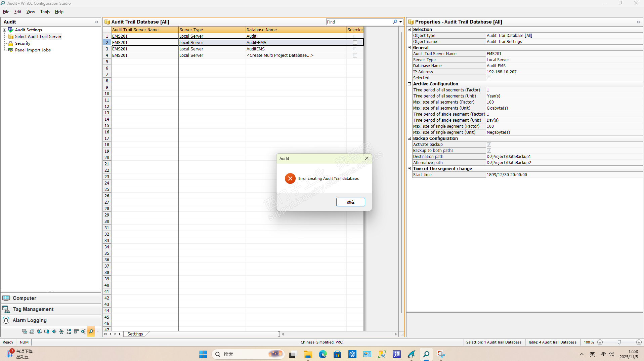Open navigation bar configuration dropdown arrow

[98, 331]
